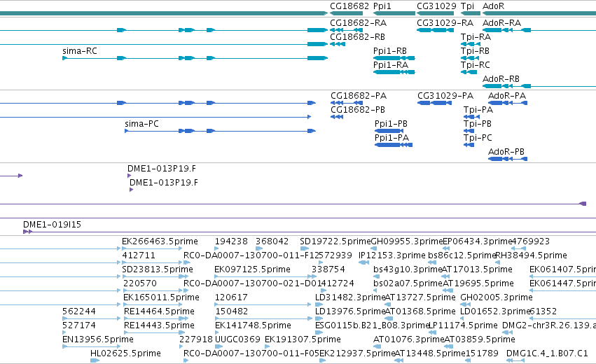Click EST label 227918

[196, 339]
